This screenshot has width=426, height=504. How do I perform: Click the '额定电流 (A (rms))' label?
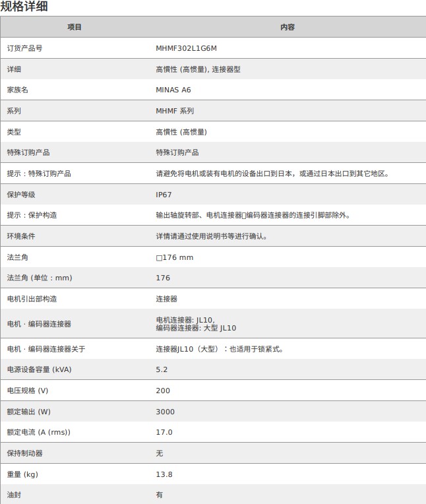pos(38,432)
